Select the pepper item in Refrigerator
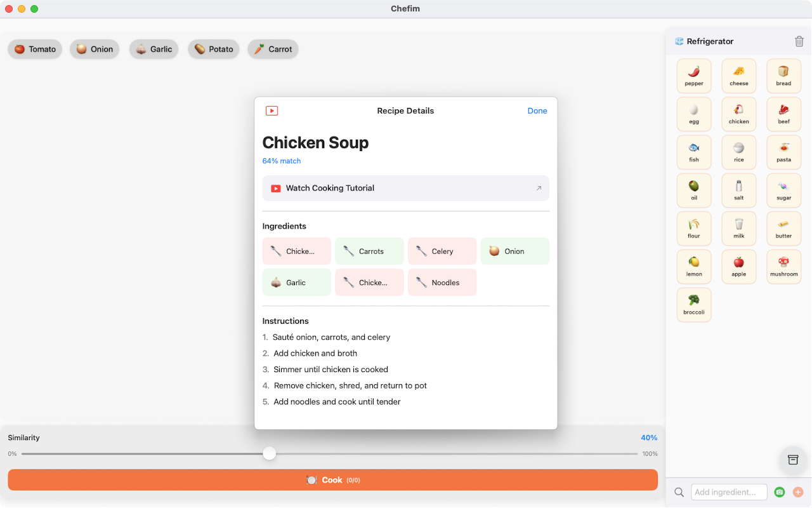This screenshot has width=812, height=508. tap(694, 76)
